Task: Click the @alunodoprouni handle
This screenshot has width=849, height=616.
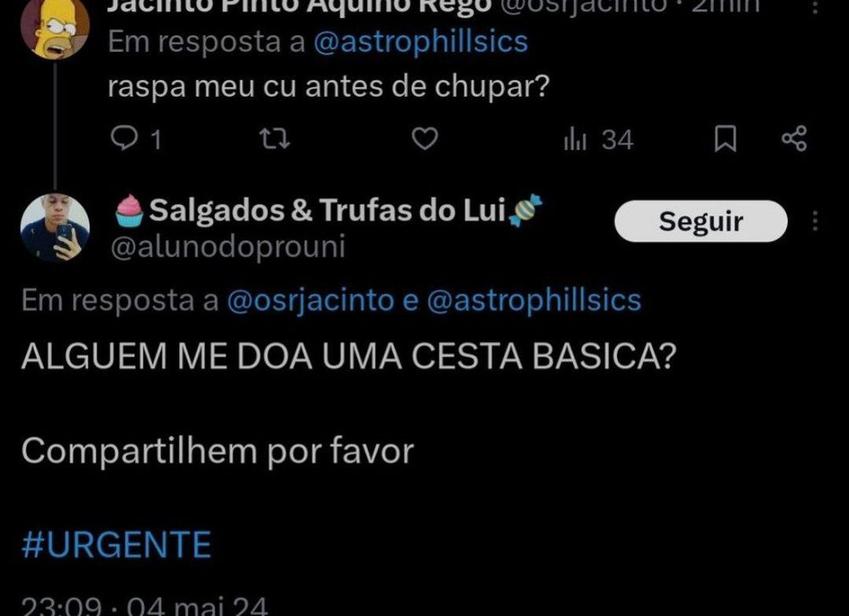Action: [228, 248]
